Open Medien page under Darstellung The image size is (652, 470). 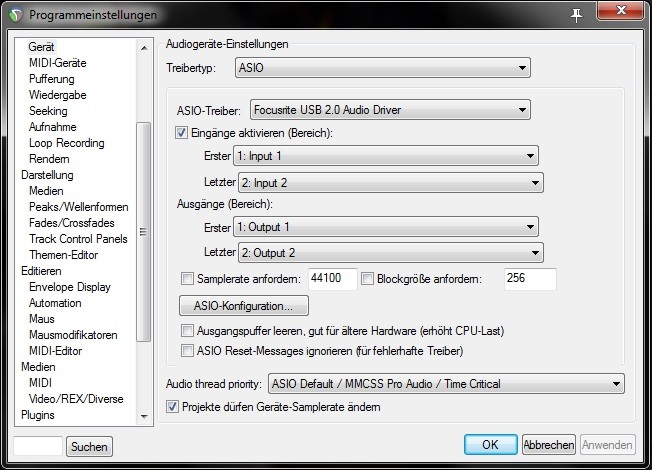(46, 191)
